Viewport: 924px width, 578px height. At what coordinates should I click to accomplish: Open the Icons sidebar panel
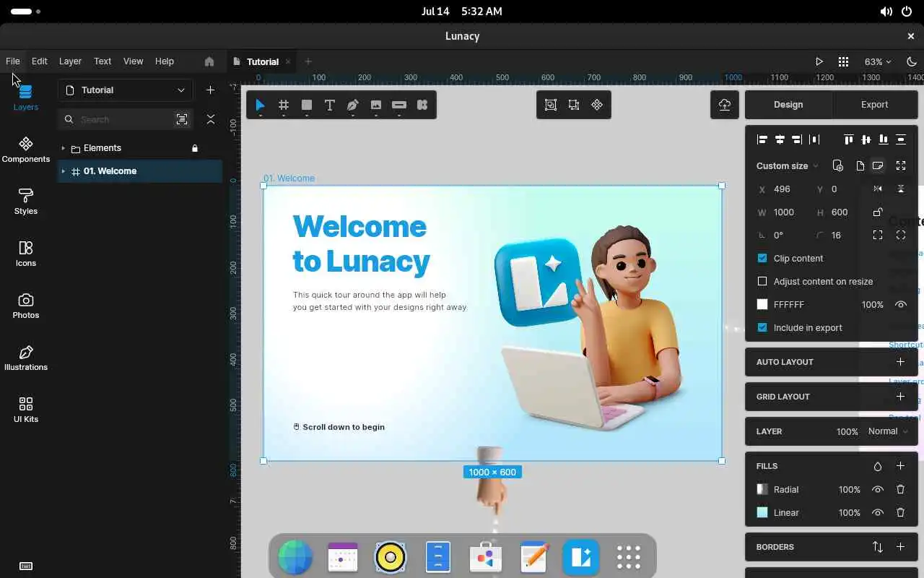coord(25,254)
